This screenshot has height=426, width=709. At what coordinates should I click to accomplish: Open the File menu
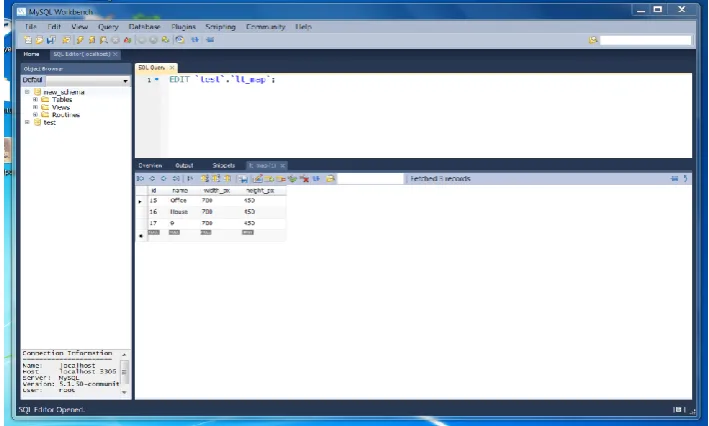click(x=31, y=27)
